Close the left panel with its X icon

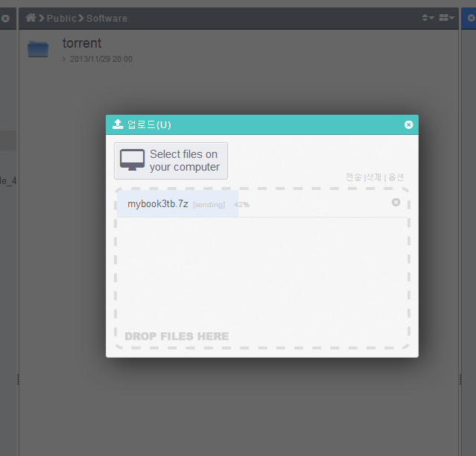click(x=5, y=18)
